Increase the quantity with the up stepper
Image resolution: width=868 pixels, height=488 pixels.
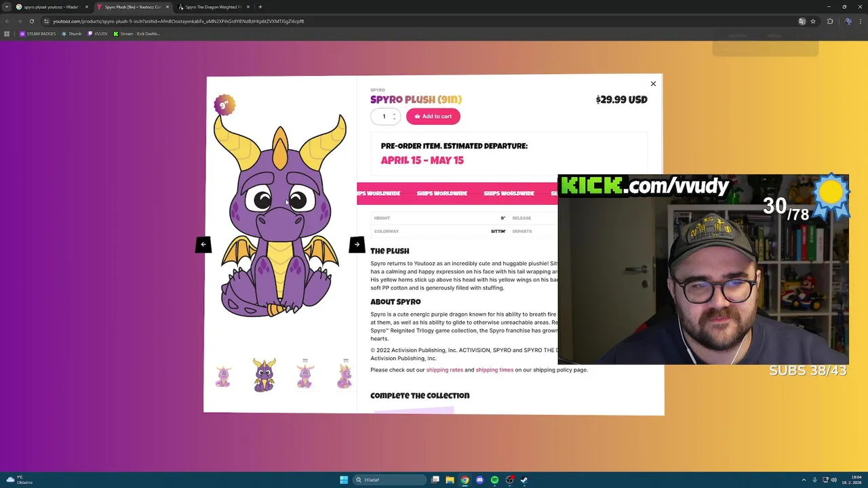click(394, 114)
